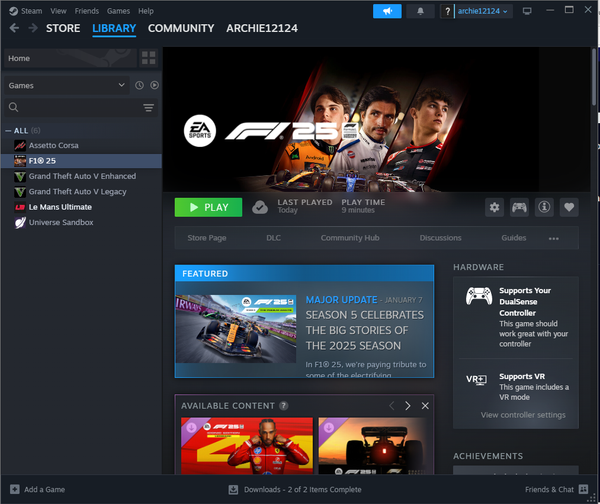
Task: Toggle sort by recent activity clock icon
Action: click(x=139, y=86)
